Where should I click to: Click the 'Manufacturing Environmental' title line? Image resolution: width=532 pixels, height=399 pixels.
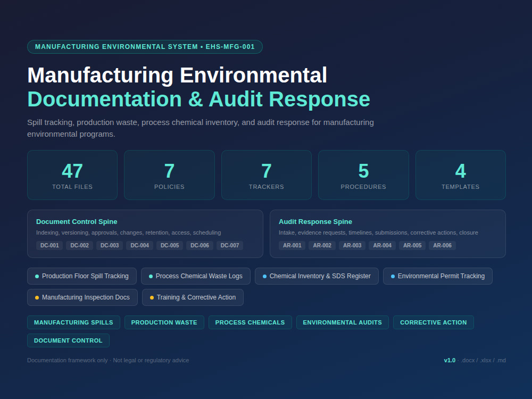177,75
